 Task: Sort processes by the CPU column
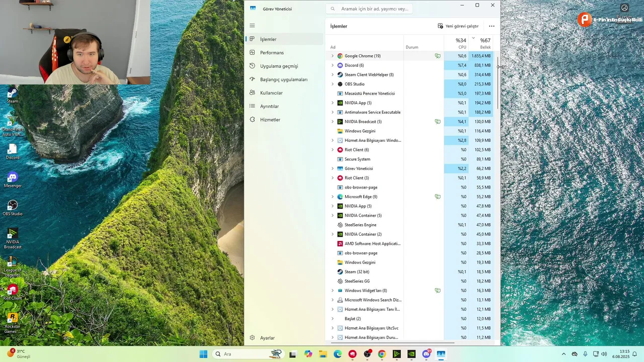456,43
